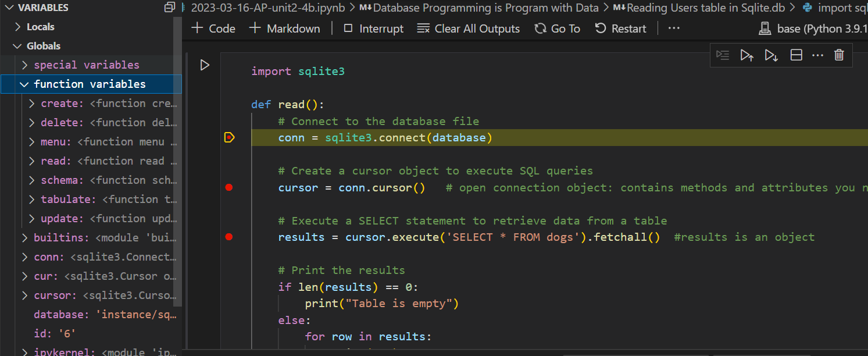Clear All Outputs button

pyautogui.click(x=469, y=29)
